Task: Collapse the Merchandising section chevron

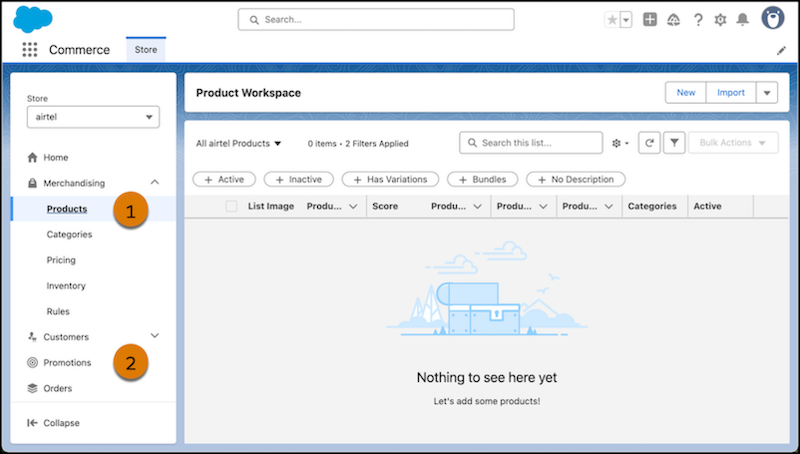Action: tap(155, 182)
